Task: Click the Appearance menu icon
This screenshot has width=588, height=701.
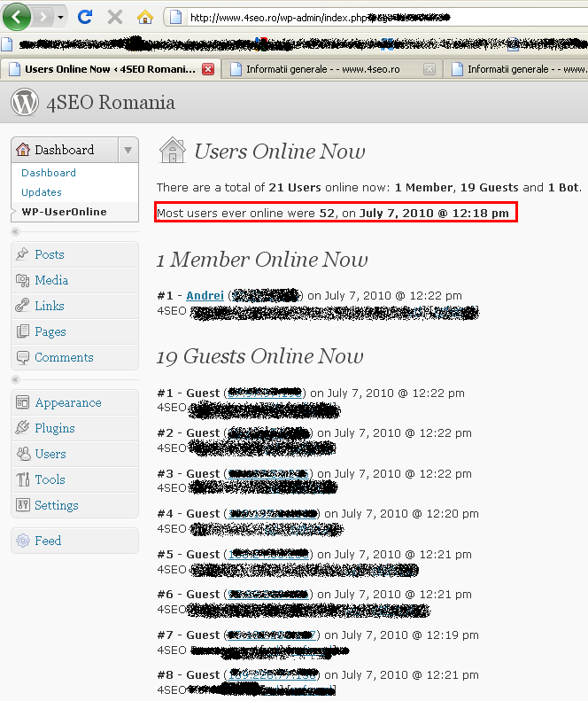Action: point(23,402)
